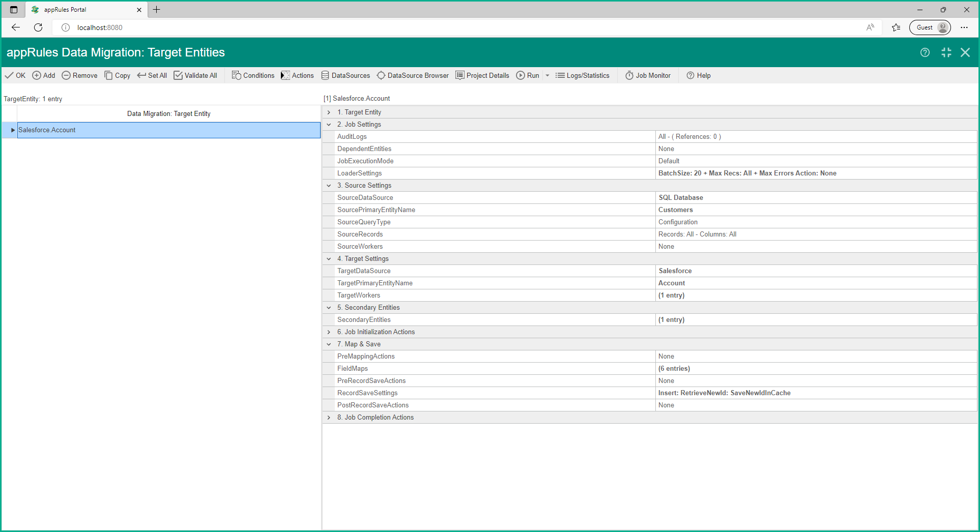Open the Actions panel

coord(297,75)
